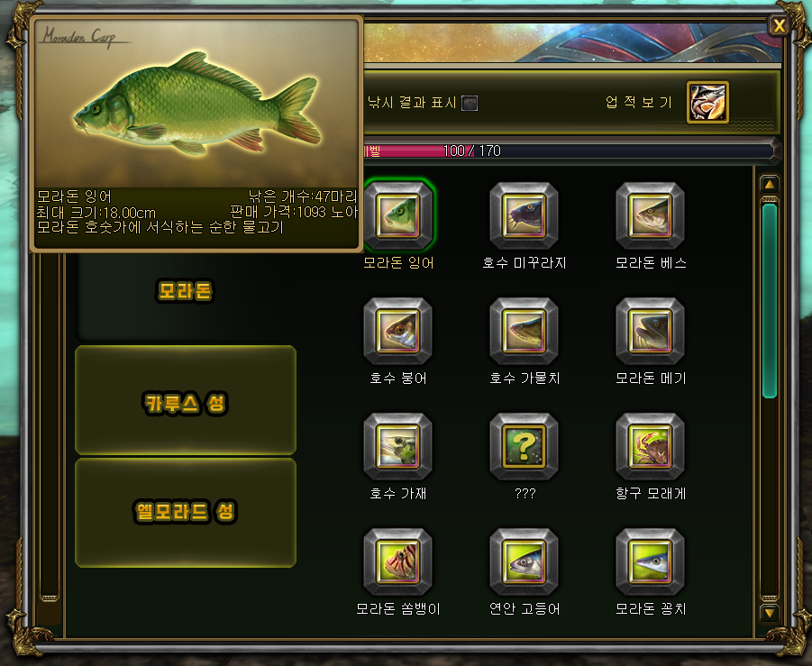Switch to the 카루스 성 region tab
Image resolution: width=812 pixels, height=666 pixels.
click(x=186, y=400)
